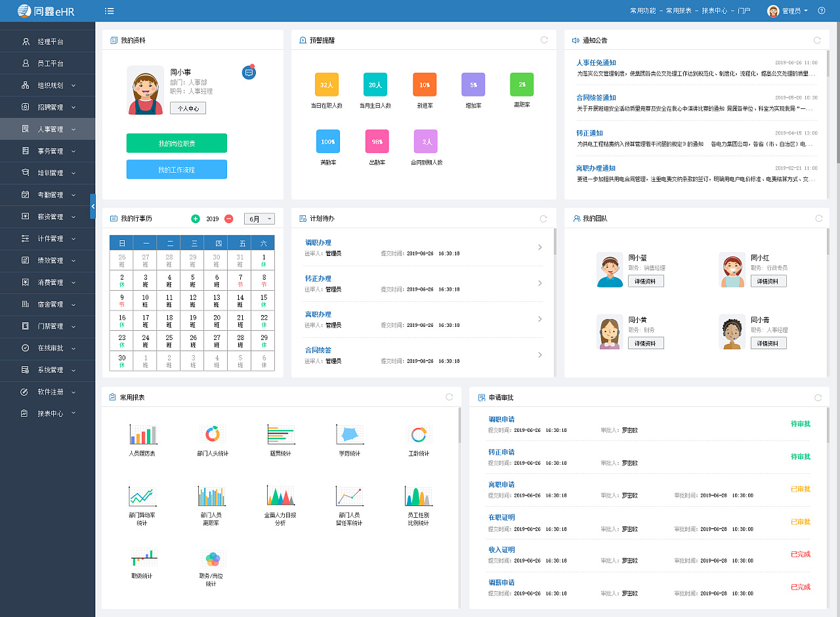This screenshot has height=617, width=840.
Task: Expand the 管理员 user dropdown
Action: click(x=792, y=11)
